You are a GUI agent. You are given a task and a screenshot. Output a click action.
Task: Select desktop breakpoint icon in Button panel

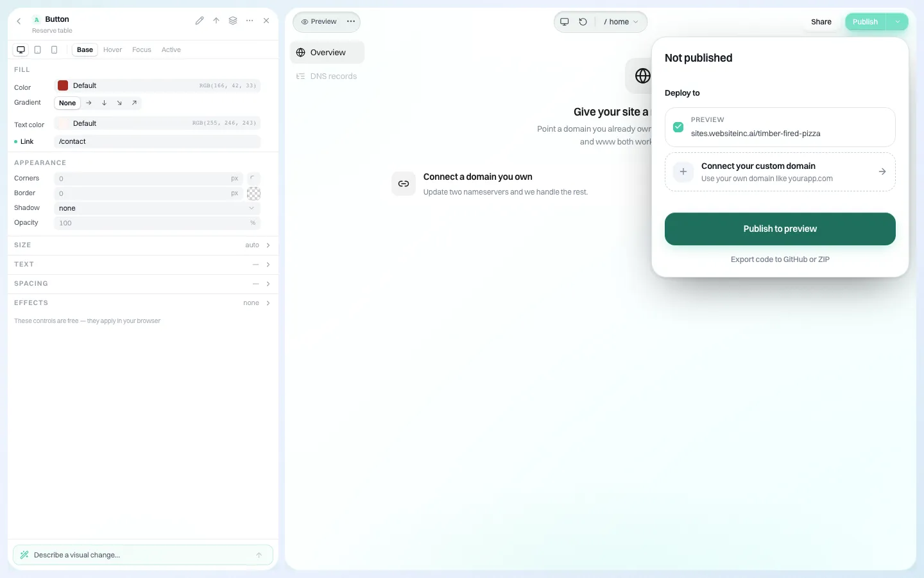coord(21,49)
